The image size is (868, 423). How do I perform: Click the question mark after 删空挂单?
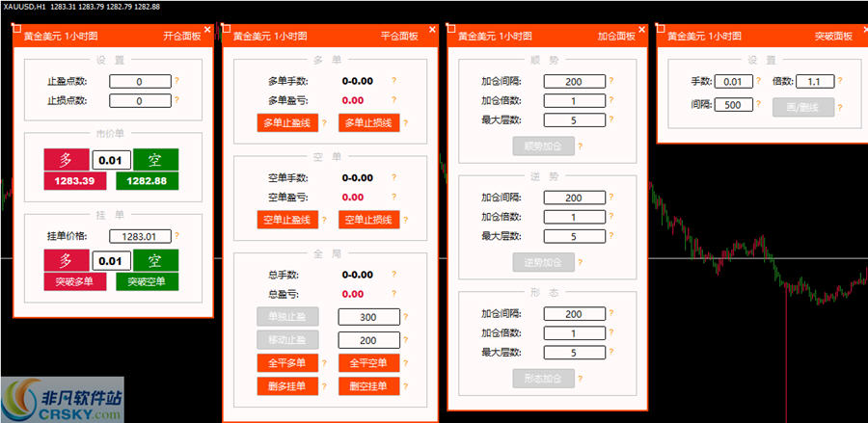(406, 386)
